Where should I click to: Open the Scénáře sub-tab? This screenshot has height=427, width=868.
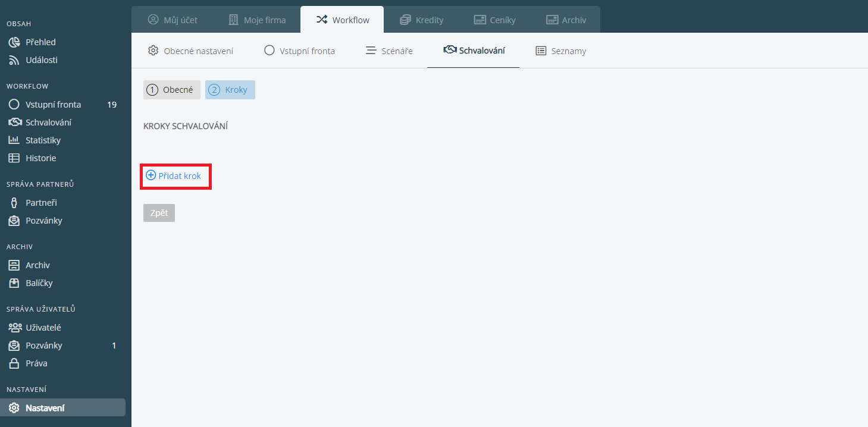click(x=389, y=51)
